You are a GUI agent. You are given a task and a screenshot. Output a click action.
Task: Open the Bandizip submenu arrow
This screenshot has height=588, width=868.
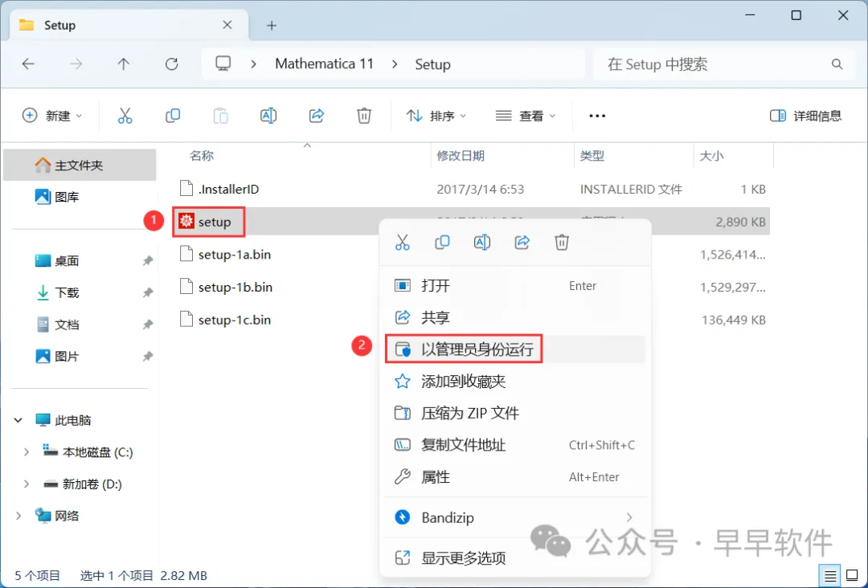point(628,518)
